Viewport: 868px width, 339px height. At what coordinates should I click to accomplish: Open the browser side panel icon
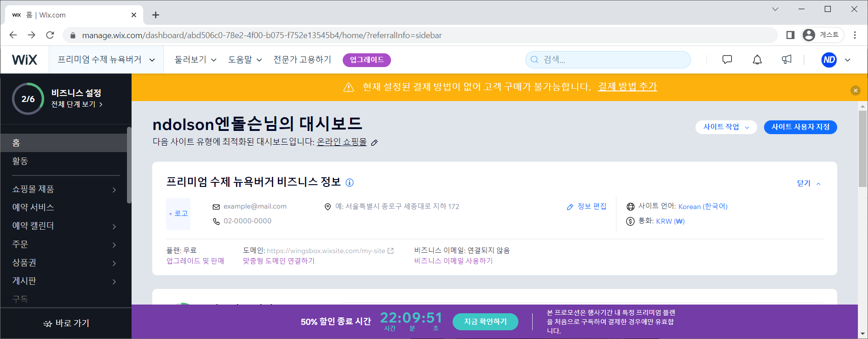pos(790,35)
